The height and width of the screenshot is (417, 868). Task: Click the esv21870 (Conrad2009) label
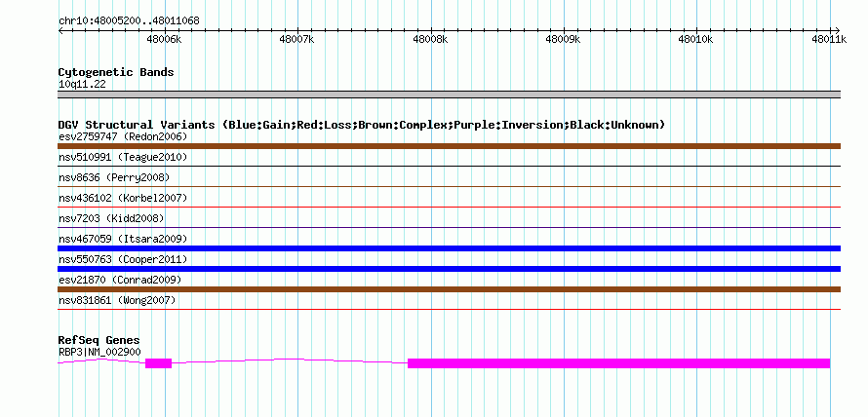pyautogui.click(x=120, y=280)
